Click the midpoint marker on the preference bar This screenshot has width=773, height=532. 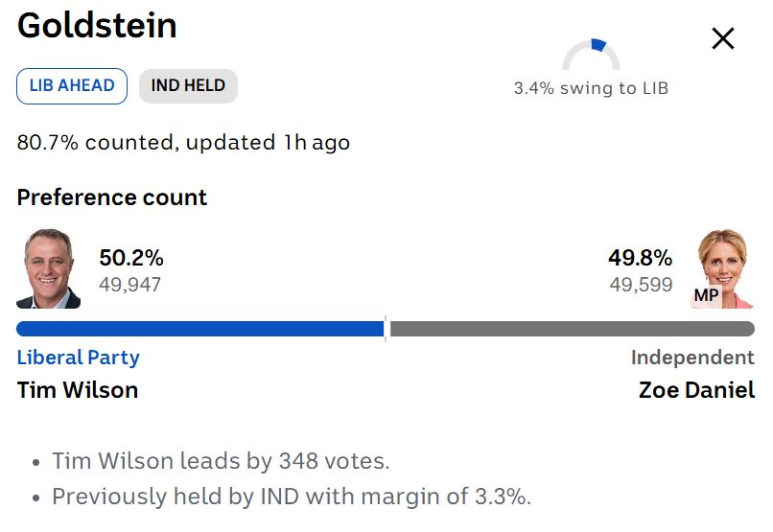click(x=386, y=329)
